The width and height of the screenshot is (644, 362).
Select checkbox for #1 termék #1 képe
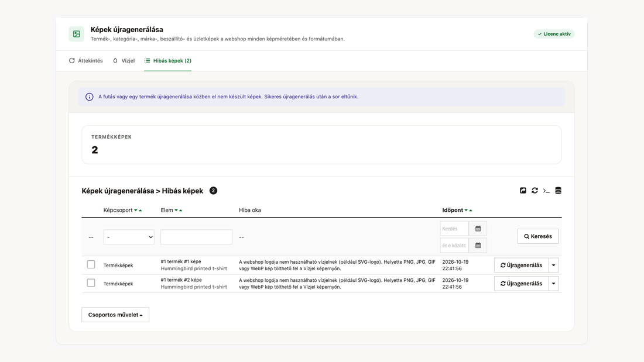pos(91,265)
